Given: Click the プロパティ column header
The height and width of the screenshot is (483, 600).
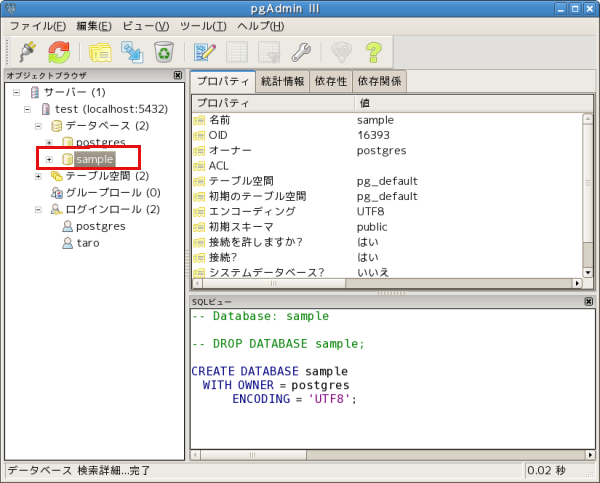Looking at the screenshot, I should point(273,103).
